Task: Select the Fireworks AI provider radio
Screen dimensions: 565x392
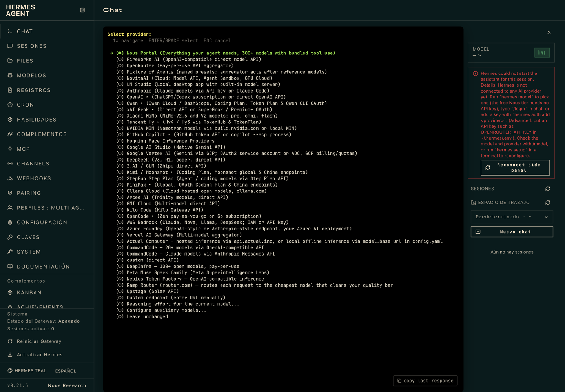Action: pos(120,60)
